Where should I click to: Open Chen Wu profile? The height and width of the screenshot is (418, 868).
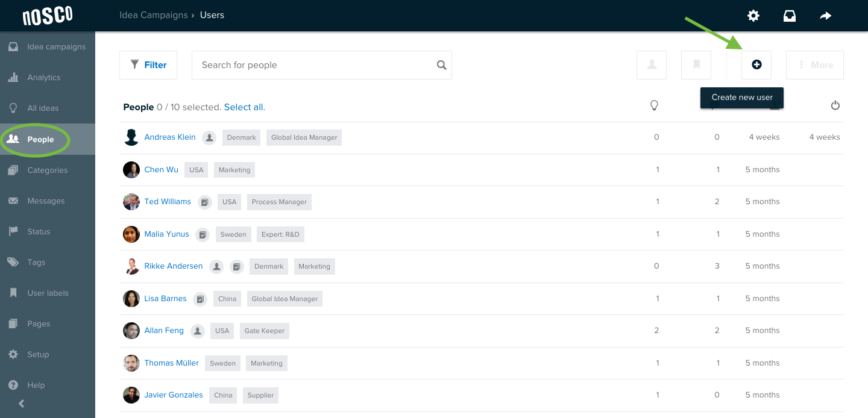click(x=162, y=170)
